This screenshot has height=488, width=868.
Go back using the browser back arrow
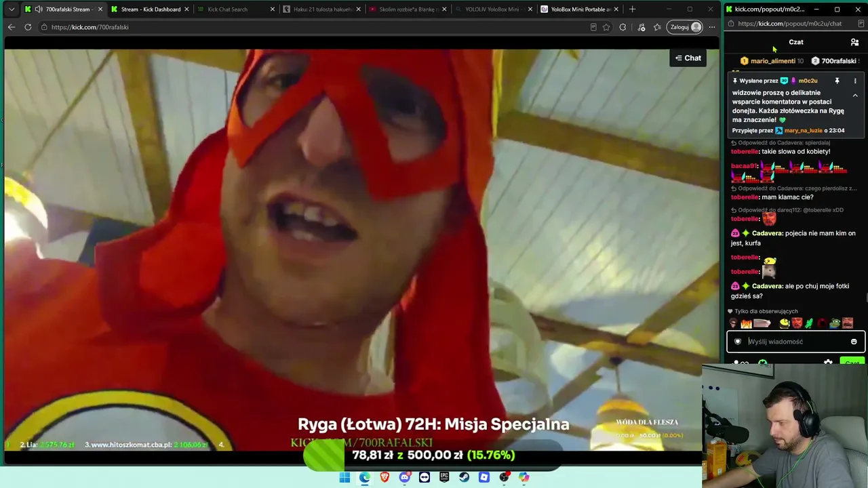[12, 27]
